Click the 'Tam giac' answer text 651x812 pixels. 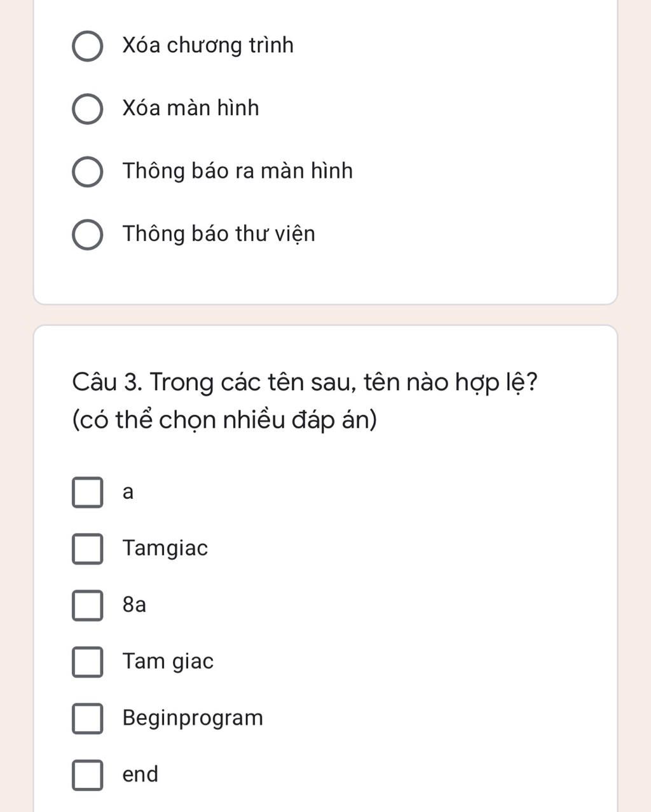click(x=168, y=661)
